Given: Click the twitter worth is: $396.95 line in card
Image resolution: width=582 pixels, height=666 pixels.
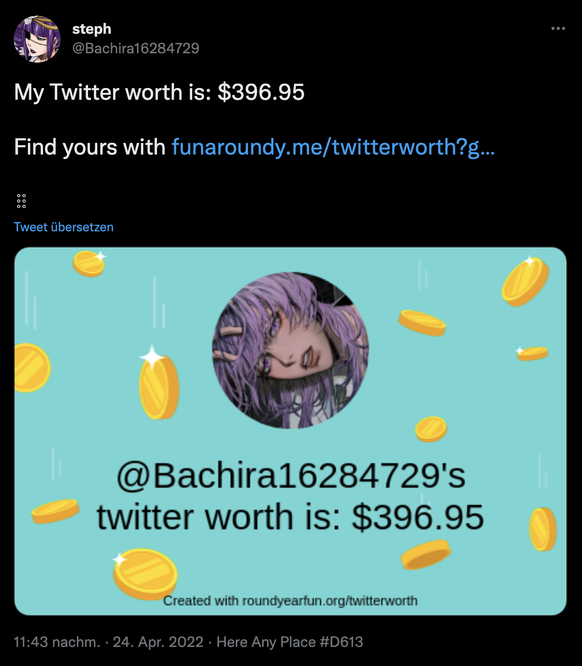Looking at the screenshot, I should tap(291, 517).
